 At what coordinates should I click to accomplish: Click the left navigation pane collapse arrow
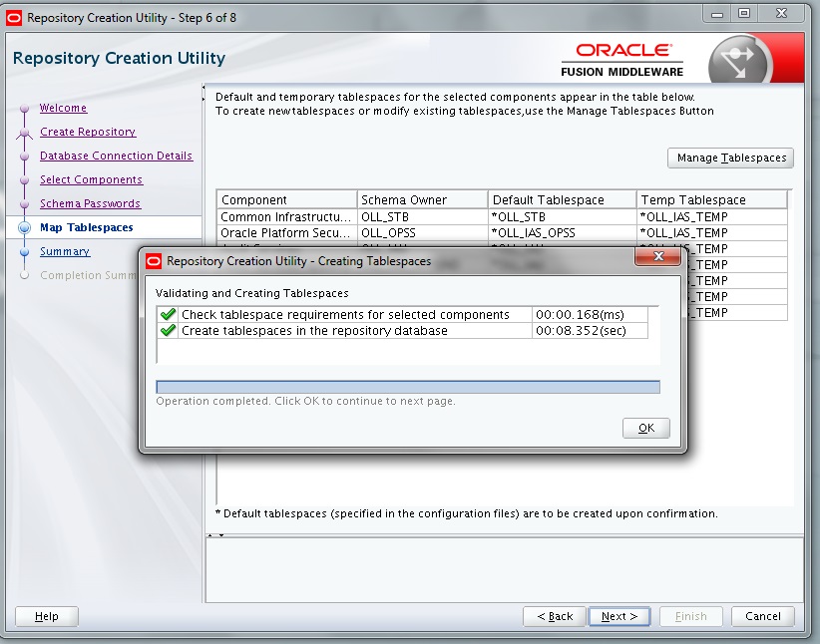tap(204, 93)
